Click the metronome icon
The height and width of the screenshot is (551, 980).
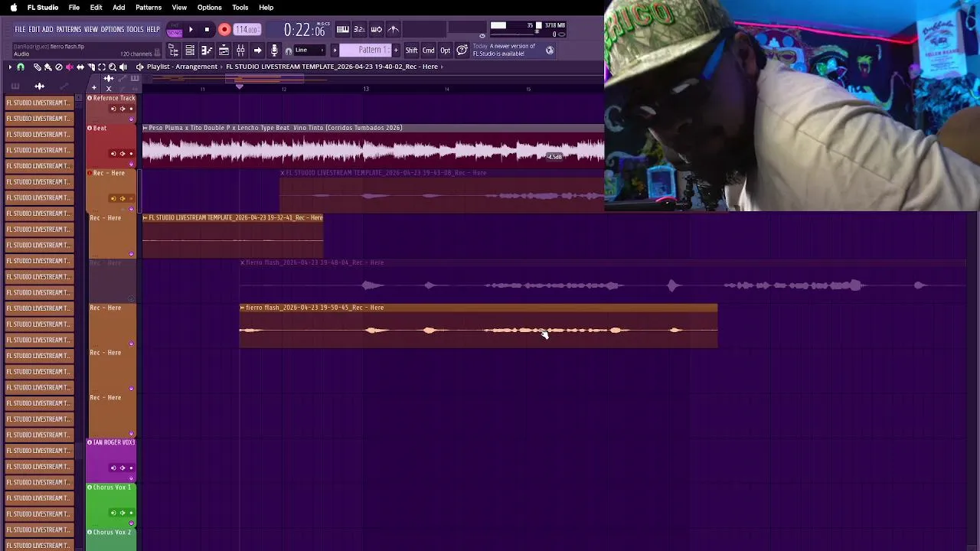[393, 29]
